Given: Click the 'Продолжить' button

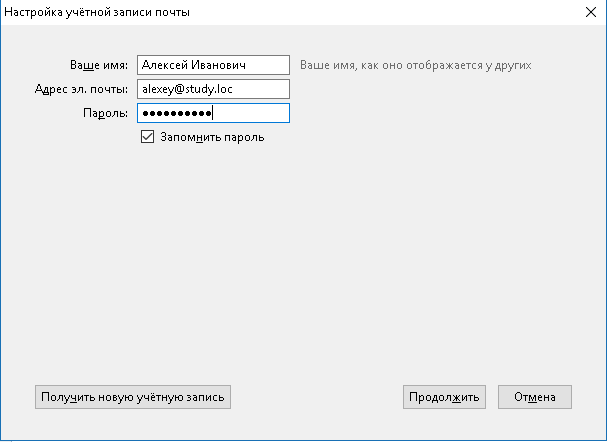Looking at the screenshot, I should tap(444, 397).
